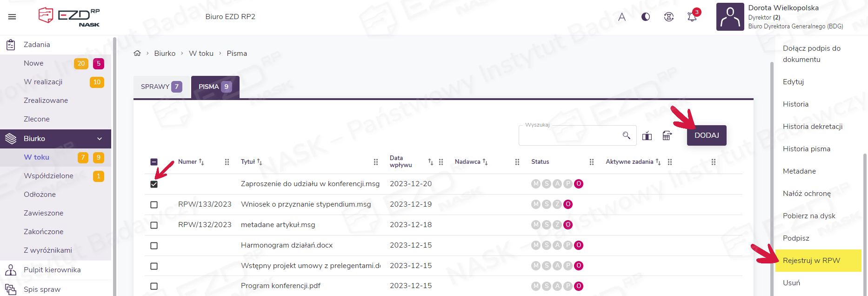Switch to the SPRAWY tab
This screenshot has width=868, height=296.
click(x=161, y=87)
